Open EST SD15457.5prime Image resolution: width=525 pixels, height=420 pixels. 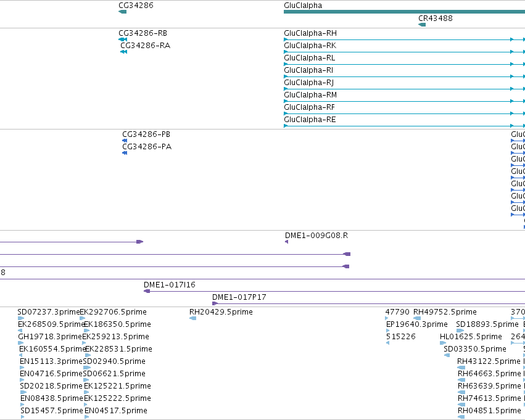pos(52,411)
